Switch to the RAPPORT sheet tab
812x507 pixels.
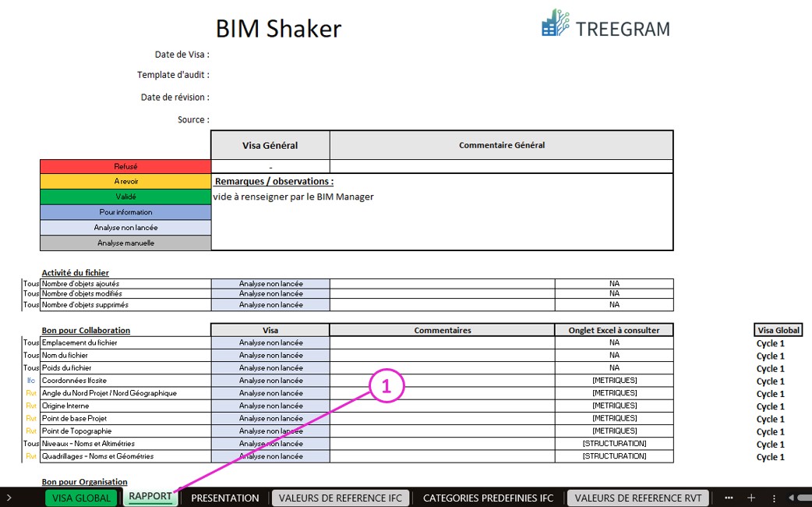150,497
